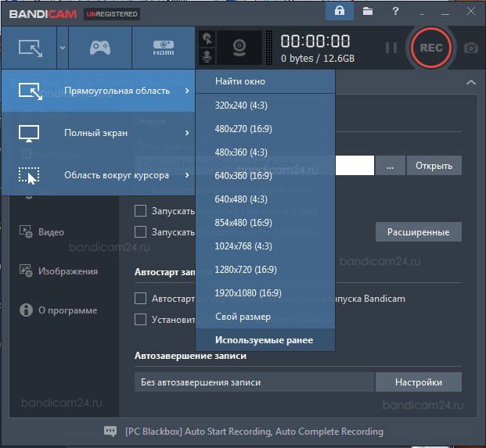
Task: Click the 00:00:00 recording timer
Action: pos(315,41)
